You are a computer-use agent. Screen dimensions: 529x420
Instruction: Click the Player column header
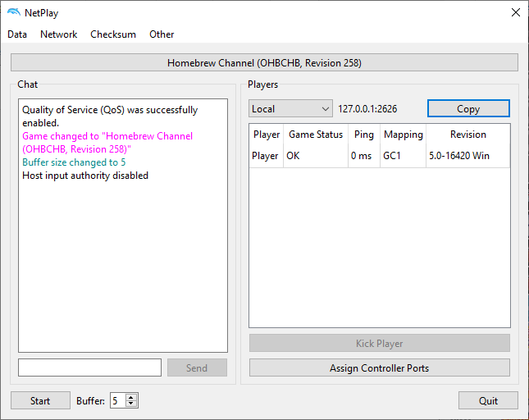[x=267, y=135]
